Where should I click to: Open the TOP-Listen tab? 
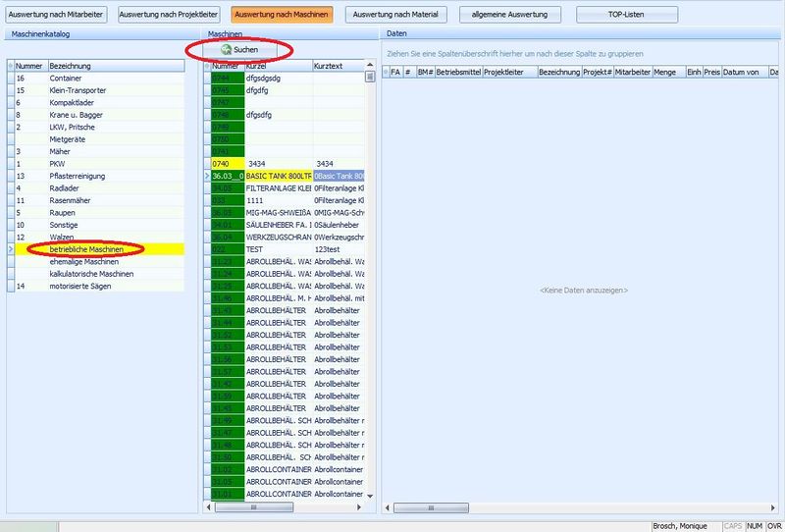(x=627, y=15)
